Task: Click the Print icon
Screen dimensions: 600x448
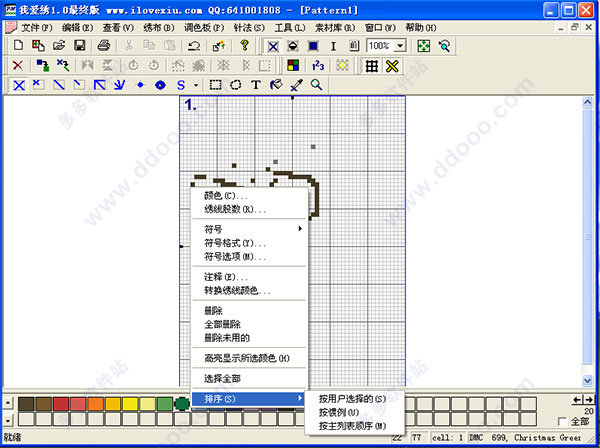Action: pos(104,46)
